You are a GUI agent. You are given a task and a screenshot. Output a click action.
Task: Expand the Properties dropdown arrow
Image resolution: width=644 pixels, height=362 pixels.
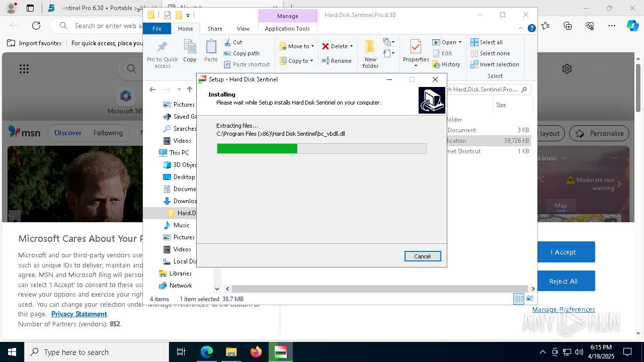coord(416,65)
